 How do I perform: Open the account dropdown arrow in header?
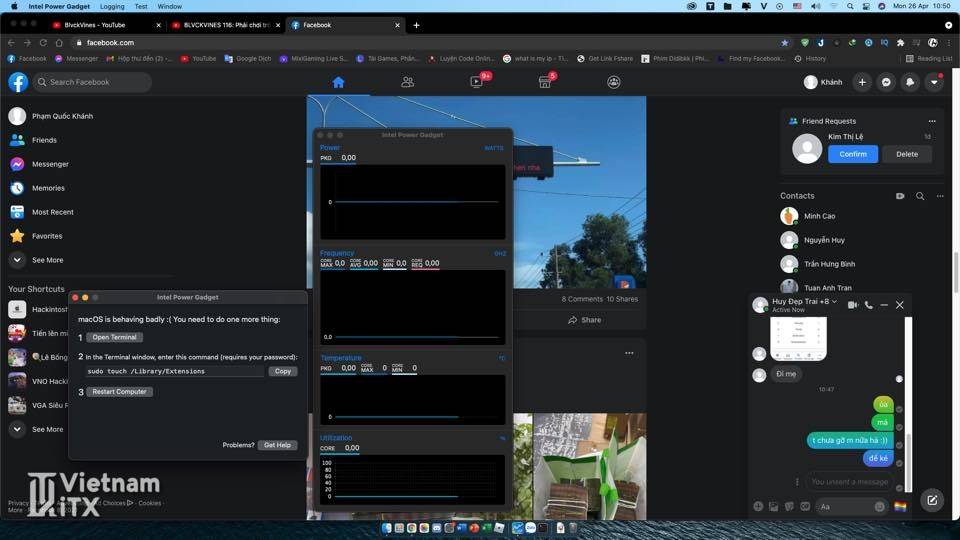tap(934, 82)
